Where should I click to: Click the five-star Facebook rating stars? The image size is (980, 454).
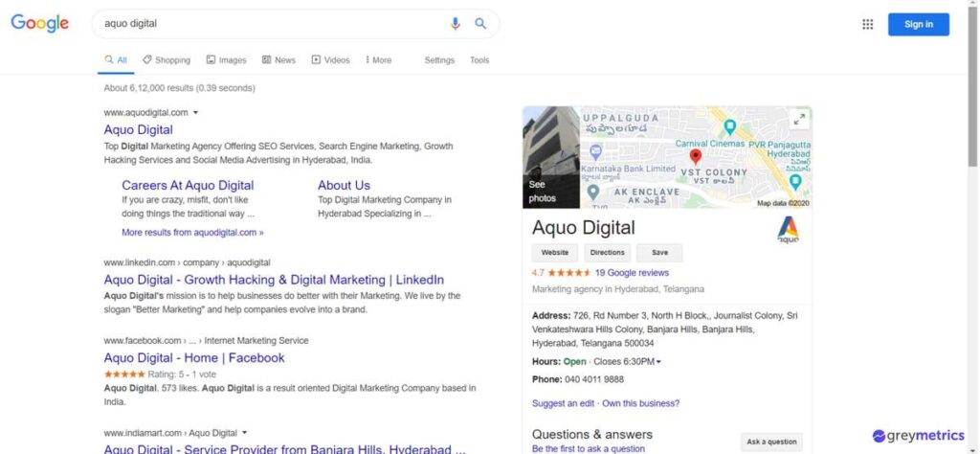point(124,374)
